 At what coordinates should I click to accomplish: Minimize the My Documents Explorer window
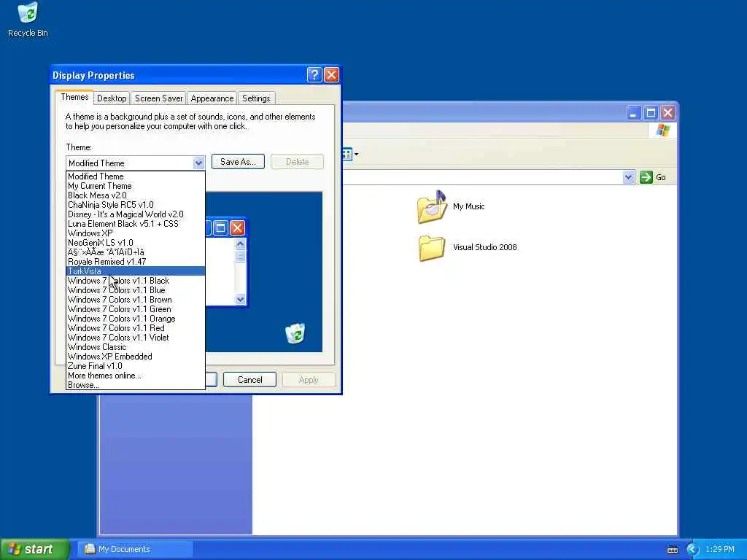[634, 113]
